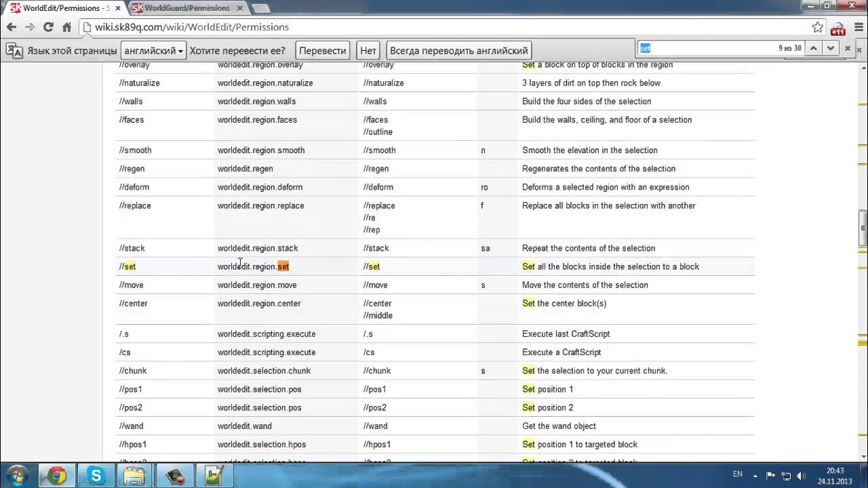
Task: Bookmark this page with the star icon
Action: 818,27
